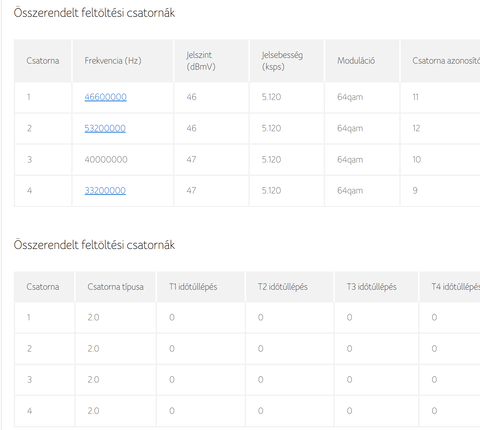Click the Csatorna header in the timeout table
Screen dimensions: 480x430
click(43, 287)
